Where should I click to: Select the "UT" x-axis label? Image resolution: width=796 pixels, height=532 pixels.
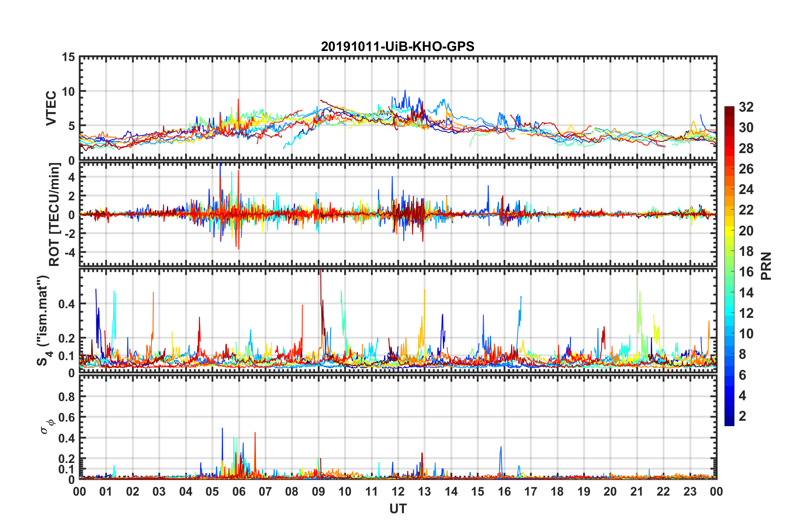398,509
